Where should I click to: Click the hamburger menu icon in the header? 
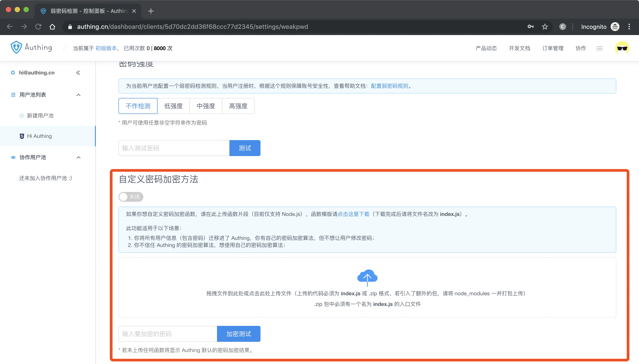[x=599, y=49]
